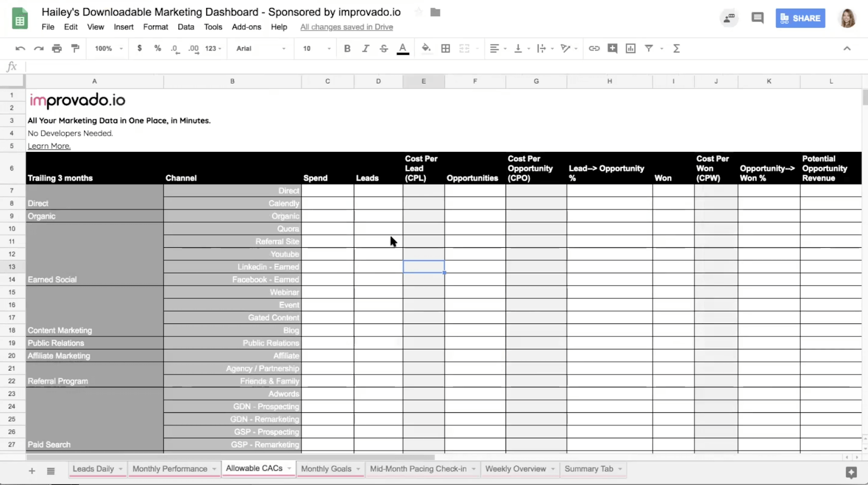Viewport: 868px width, 485px height.
Task: Open the File menu
Action: (48, 27)
